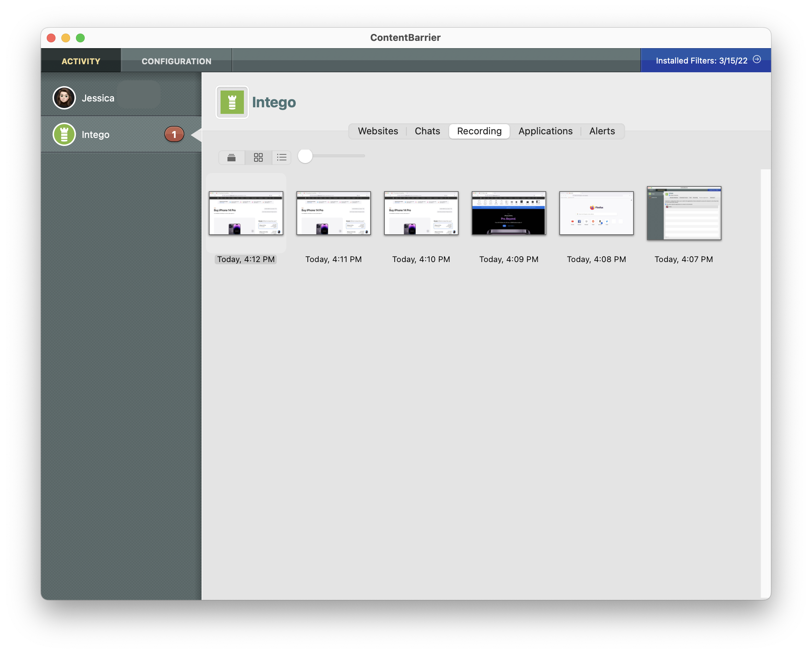Select the Recording tab
812x654 pixels.
coord(479,131)
